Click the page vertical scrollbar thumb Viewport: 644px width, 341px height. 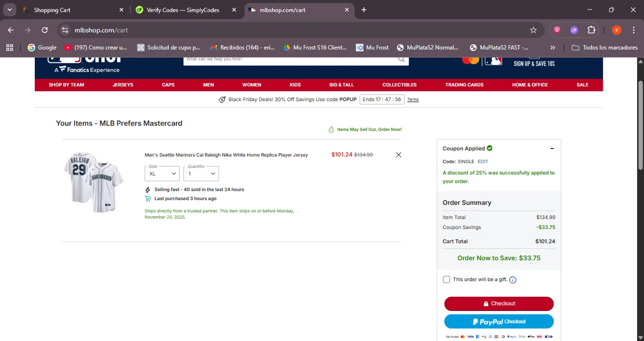[640, 125]
